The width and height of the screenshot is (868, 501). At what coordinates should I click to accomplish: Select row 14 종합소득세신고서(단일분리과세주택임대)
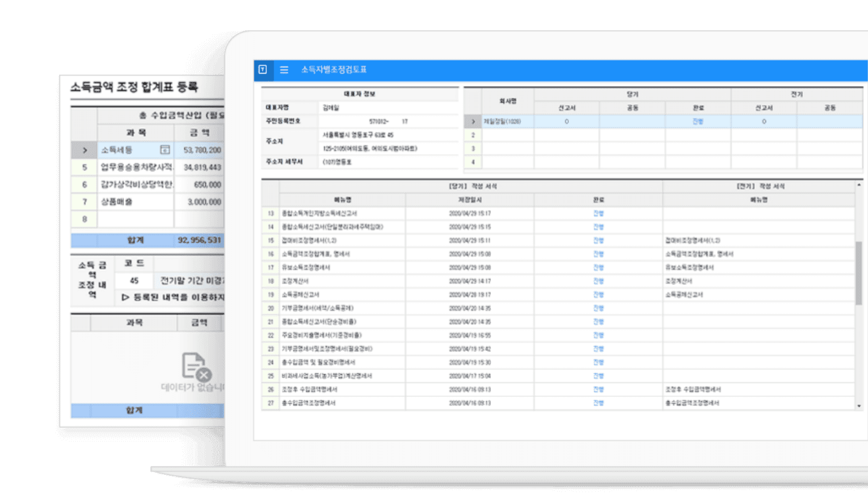pyautogui.click(x=333, y=227)
